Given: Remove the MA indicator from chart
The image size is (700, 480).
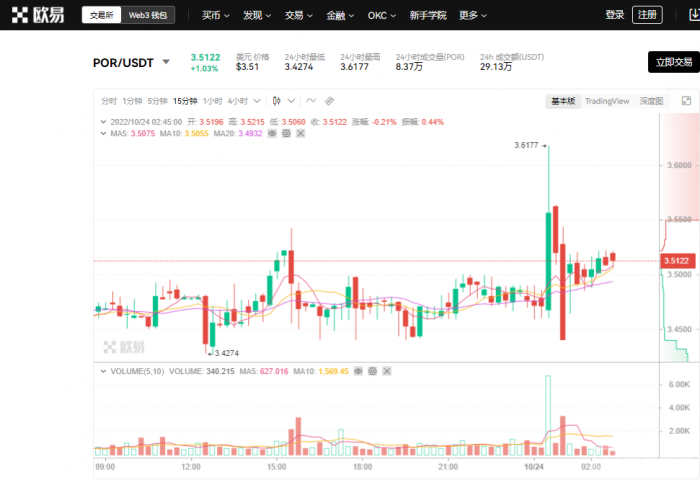Looking at the screenshot, I should point(300,133).
